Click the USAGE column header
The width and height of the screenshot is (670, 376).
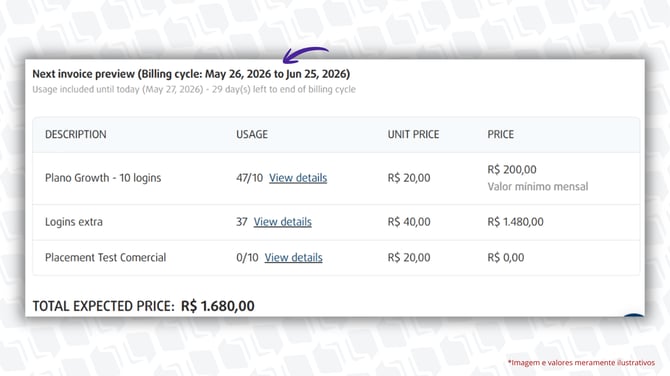point(252,134)
